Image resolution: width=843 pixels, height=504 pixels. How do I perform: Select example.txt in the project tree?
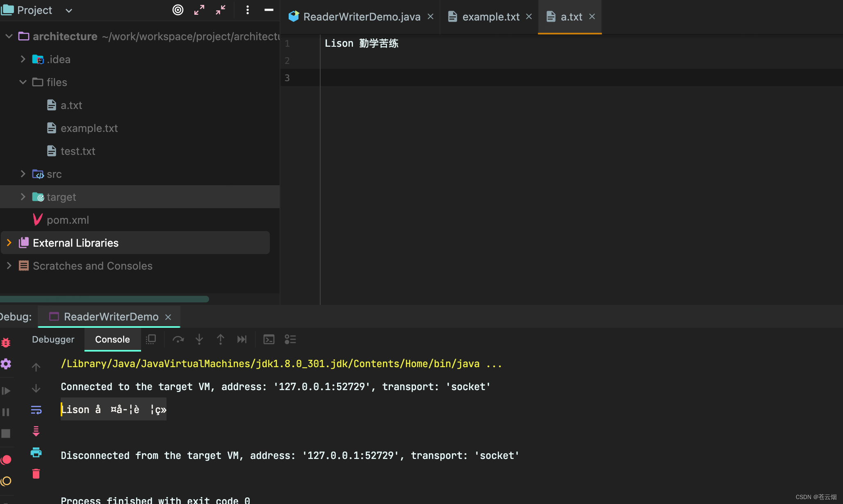(82, 128)
